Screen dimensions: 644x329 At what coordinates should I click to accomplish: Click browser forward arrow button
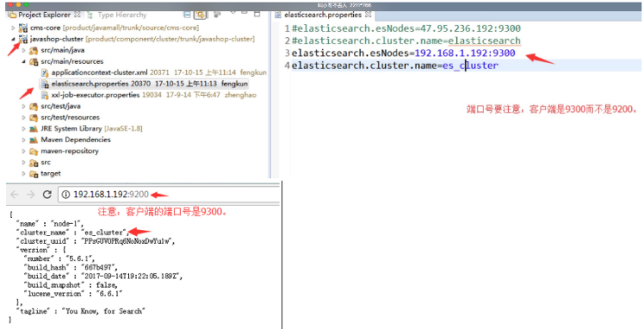[30, 195]
